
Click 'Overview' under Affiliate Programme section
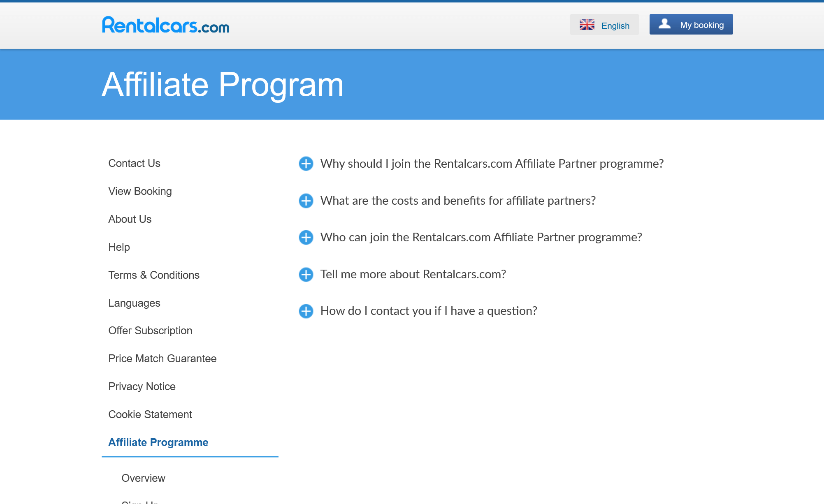[143, 478]
